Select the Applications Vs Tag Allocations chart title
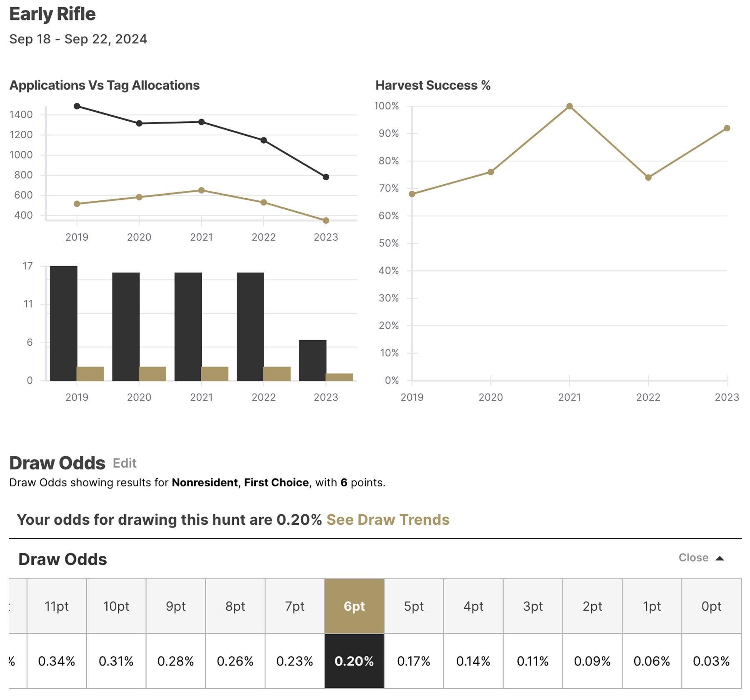Image resolution: width=750 pixels, height=700 pixels. 105,86
